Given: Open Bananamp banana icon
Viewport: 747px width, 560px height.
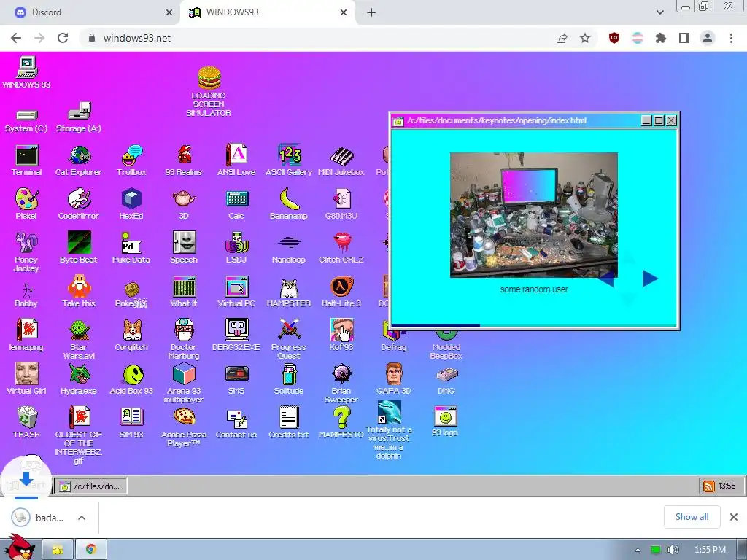Looking at the screenshot, I should click(289, 198).
